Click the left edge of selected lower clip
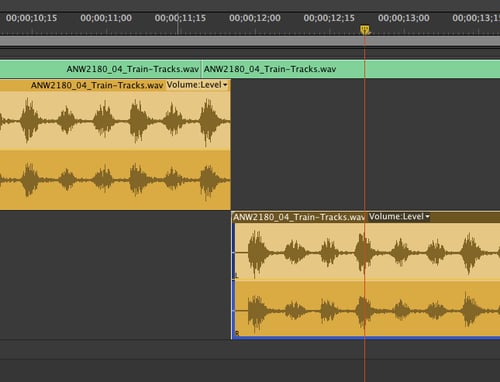The image size is (500, 382). tap(233, 275)
